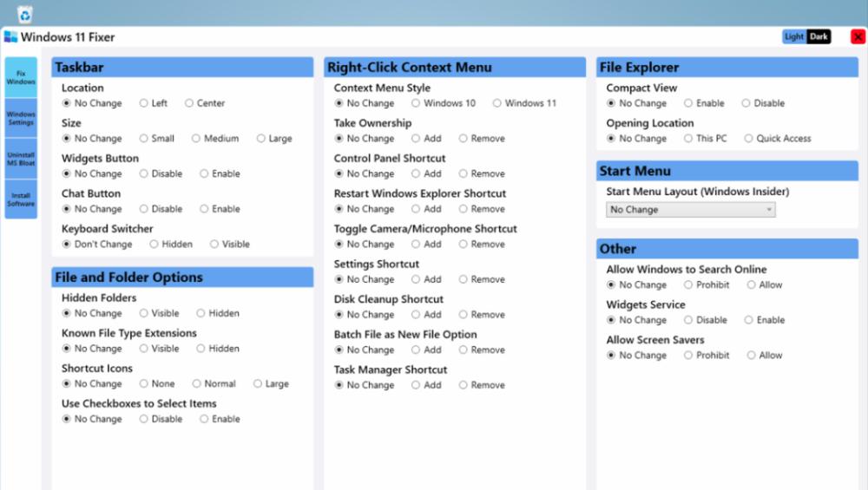Open the Fix Windows tab

(x=21, y=77)
